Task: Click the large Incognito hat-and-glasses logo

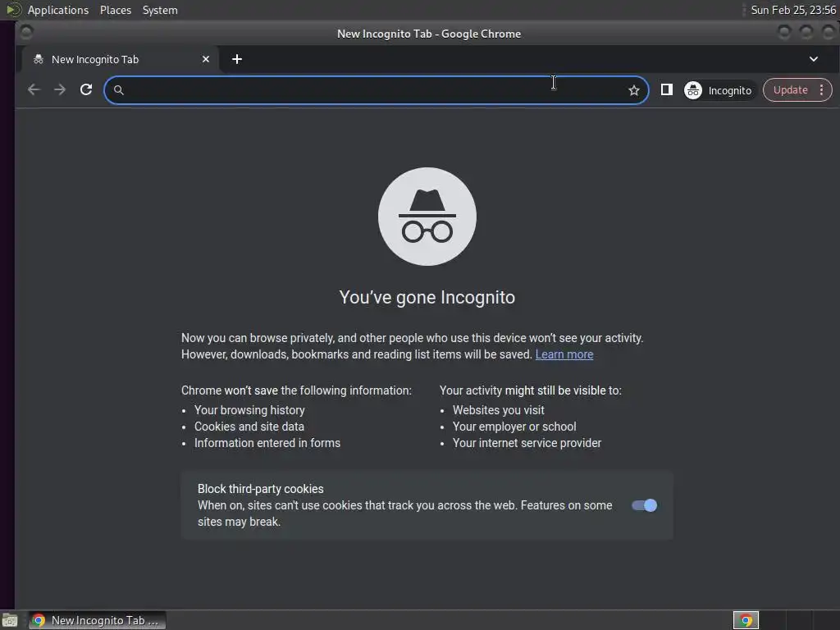Action: coord(427,217)
